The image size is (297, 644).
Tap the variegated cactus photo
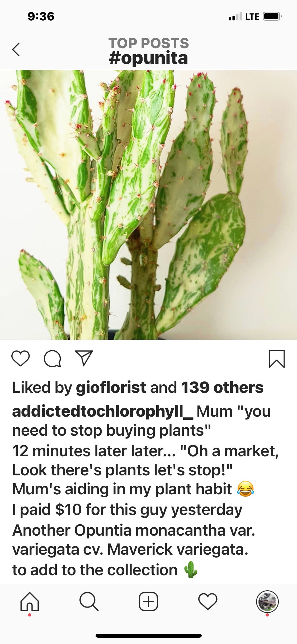click(148, 205)
